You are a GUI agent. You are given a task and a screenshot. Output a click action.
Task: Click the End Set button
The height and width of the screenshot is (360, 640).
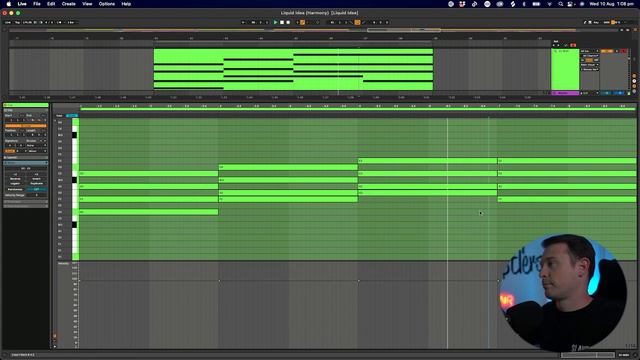point(43,116)
